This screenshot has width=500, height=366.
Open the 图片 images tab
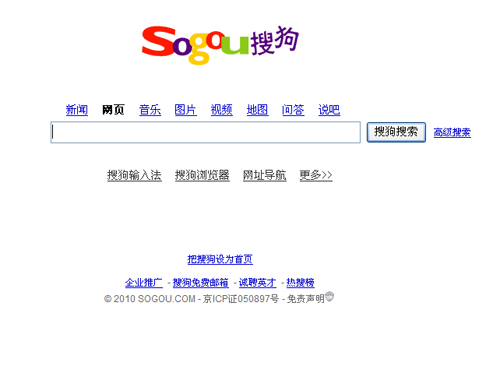pyautogui.click(x=186, y=110)
